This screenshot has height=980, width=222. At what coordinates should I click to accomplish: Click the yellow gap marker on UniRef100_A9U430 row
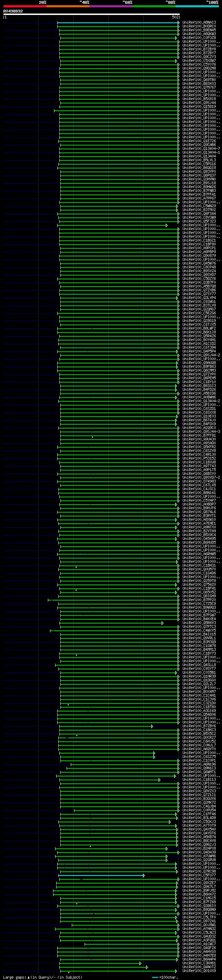click(x=92, y=437)
